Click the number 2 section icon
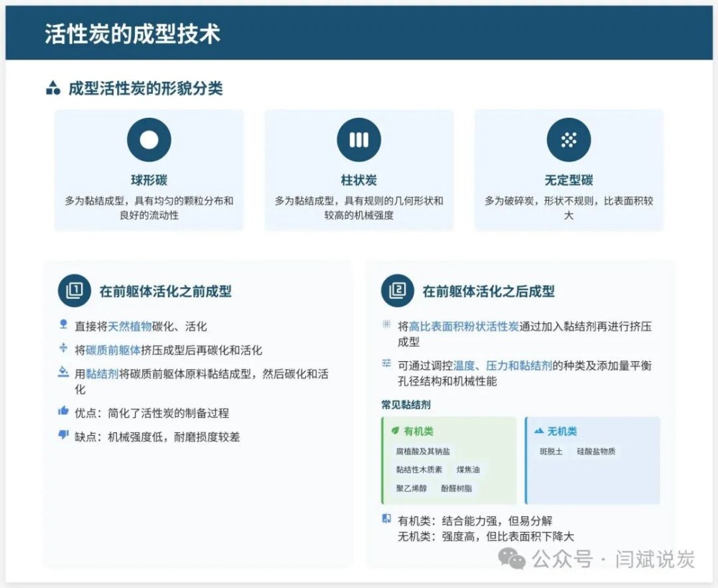718x588 pixels. pos(398,291)
